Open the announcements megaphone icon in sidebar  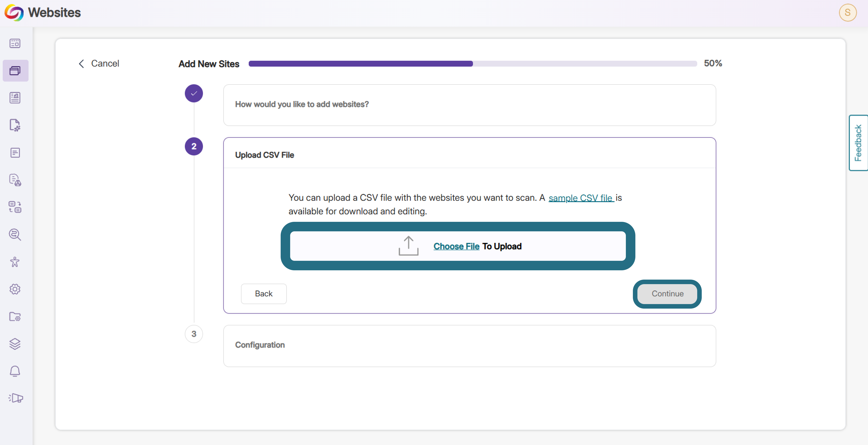click(15, 399)
